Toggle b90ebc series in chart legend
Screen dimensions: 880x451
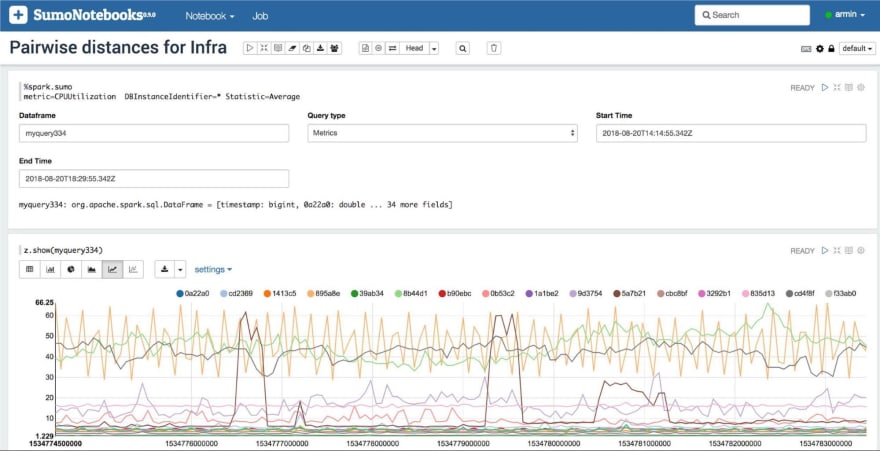point(455,293)
